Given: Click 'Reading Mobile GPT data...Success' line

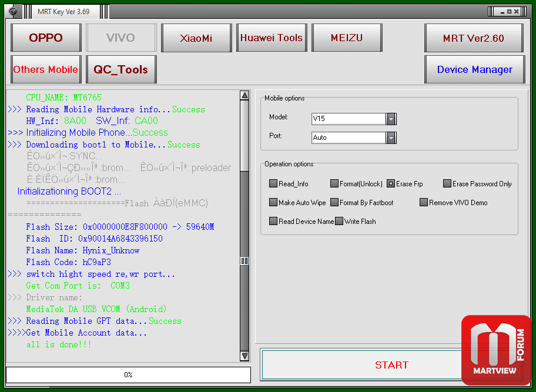Looking at the screenshot, I should click(95, 321).
